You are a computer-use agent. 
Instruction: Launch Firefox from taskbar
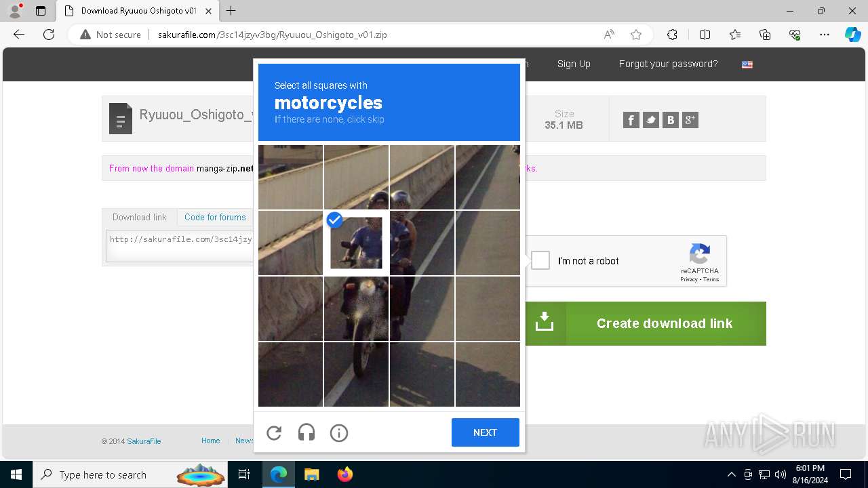[x=345, y=474]
